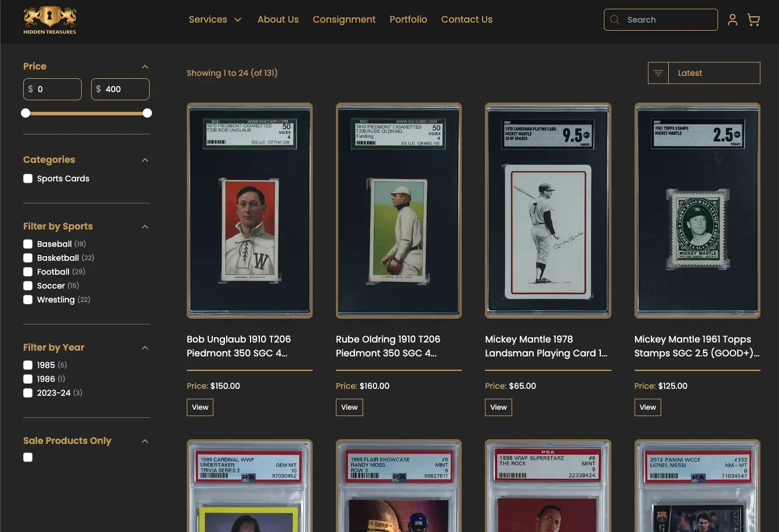The image size is (779, 532).
Task: Open the user account icon
Action: tap(733, 20)
